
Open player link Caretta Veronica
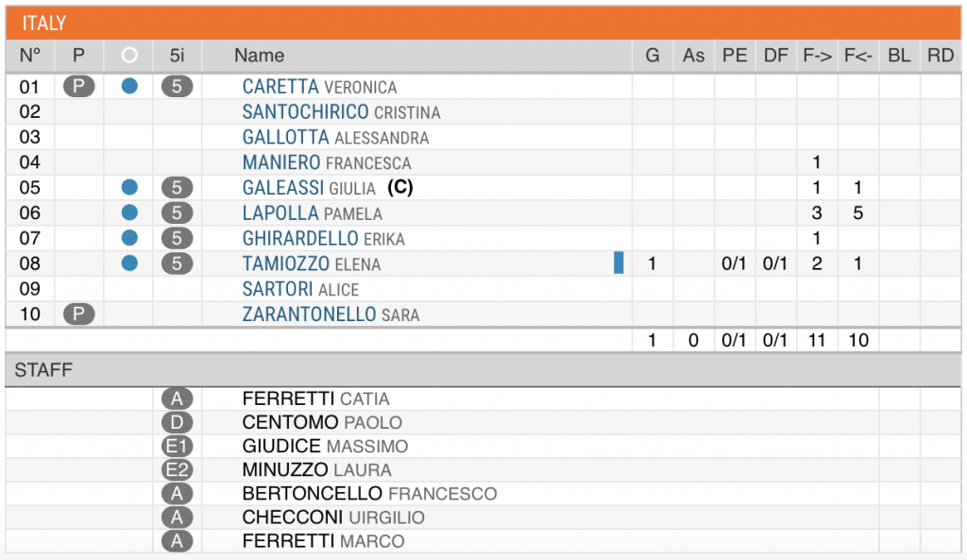click(319, 87)
